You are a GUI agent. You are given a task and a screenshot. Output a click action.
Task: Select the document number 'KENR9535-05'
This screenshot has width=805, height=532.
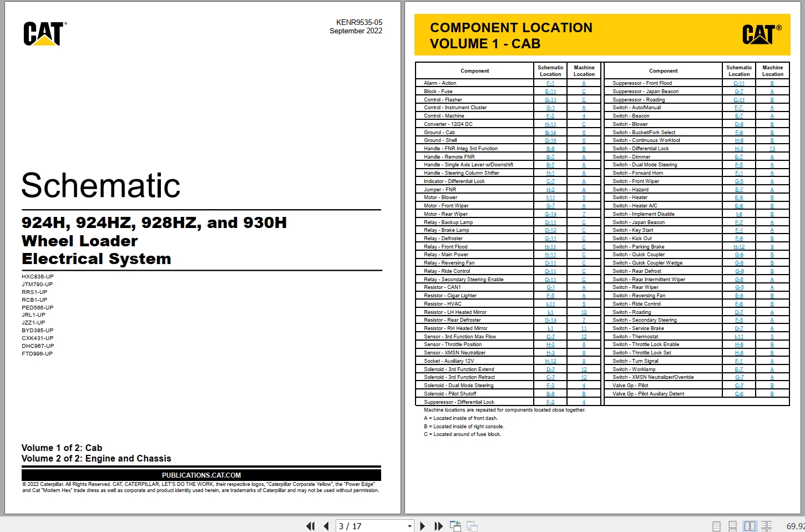point(359,23)
